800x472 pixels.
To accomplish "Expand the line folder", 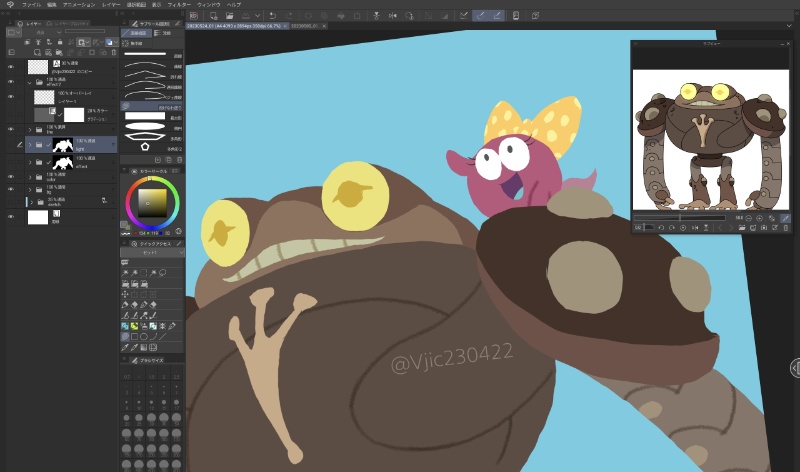I will coord(30,130).
